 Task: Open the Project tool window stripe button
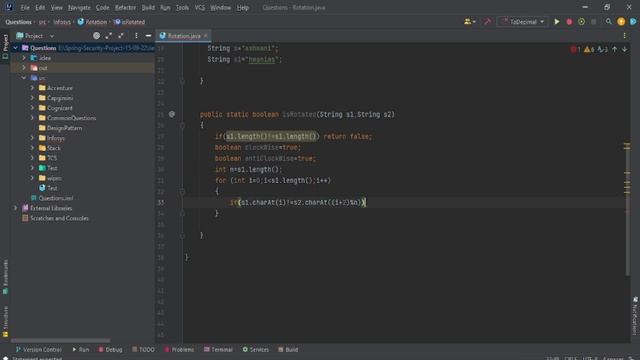(x=5, y=46)
